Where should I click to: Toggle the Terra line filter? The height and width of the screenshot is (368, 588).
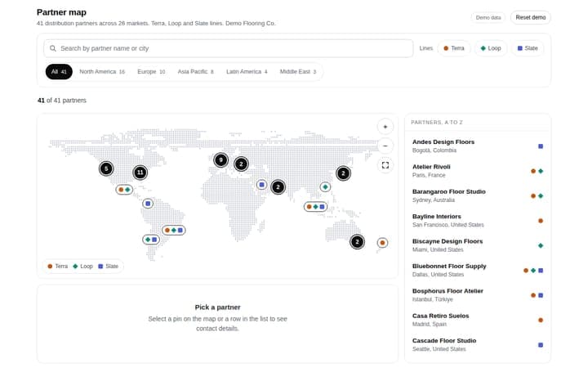point(454,48)
